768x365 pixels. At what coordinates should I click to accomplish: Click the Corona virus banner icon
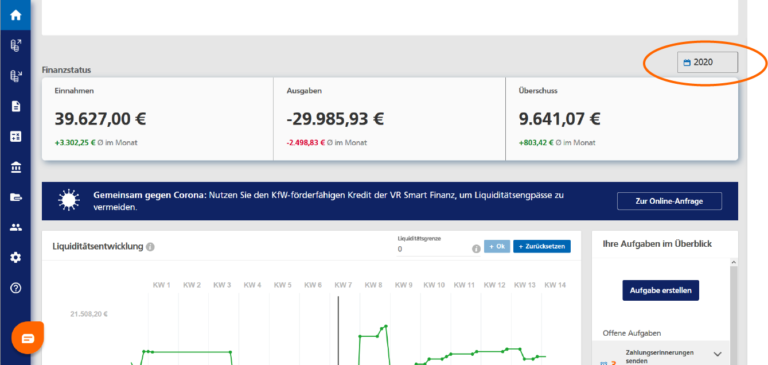tap(68, 201)
